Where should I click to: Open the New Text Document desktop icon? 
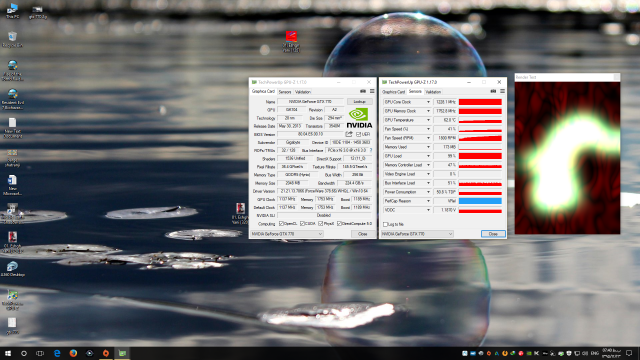pyautogui.click(x=12, y=128)
